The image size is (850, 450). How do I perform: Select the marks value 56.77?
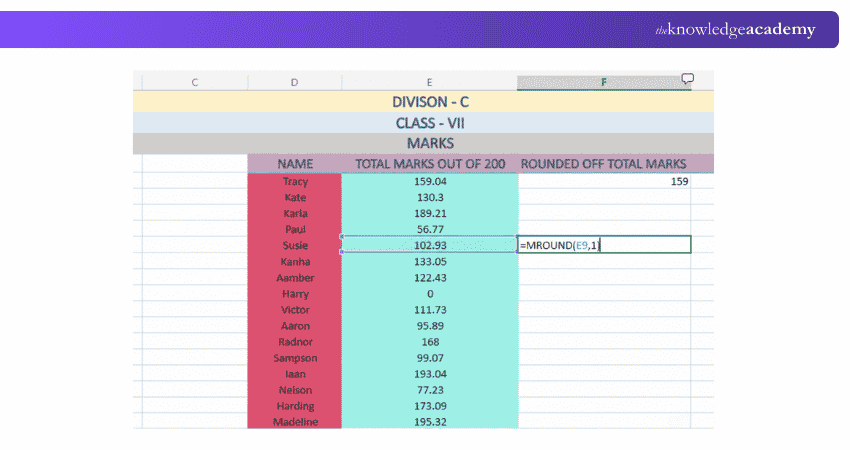(x=430, y=229)
